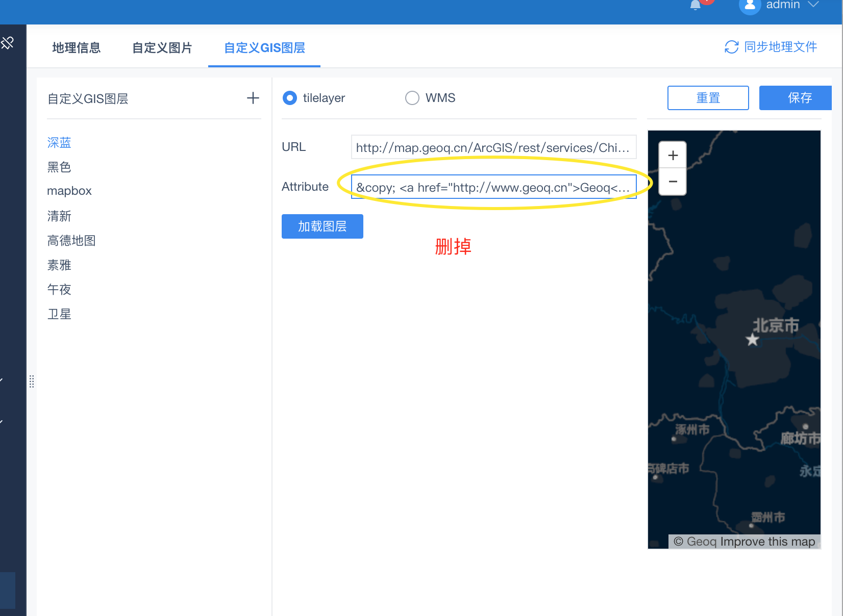Click the 重置 reset button

[708, 98]
